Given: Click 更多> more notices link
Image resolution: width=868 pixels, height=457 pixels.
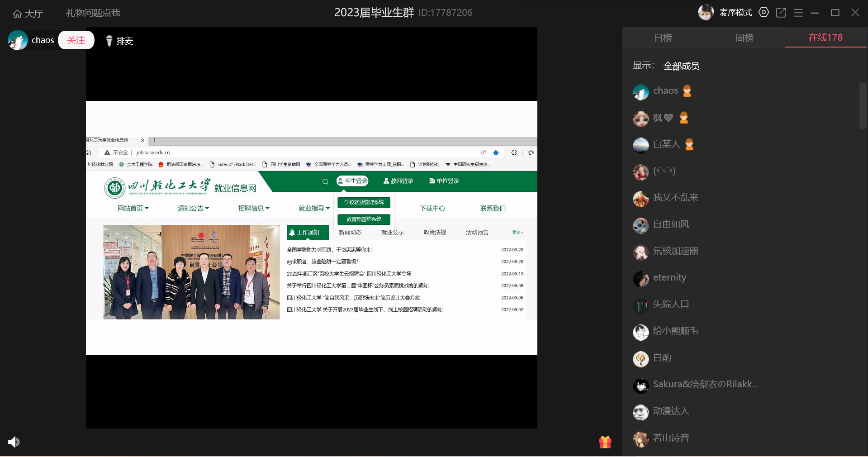Looking at the screenshot, I should 517,233.
